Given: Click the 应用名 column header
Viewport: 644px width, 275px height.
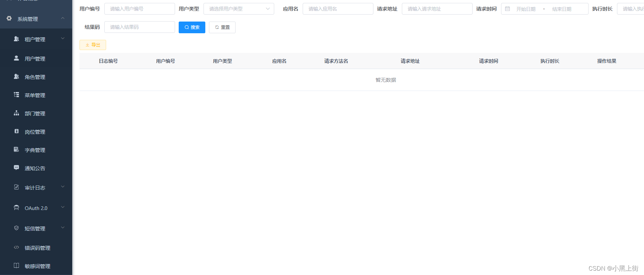Looking at the screenshot, I should point(279,61).
